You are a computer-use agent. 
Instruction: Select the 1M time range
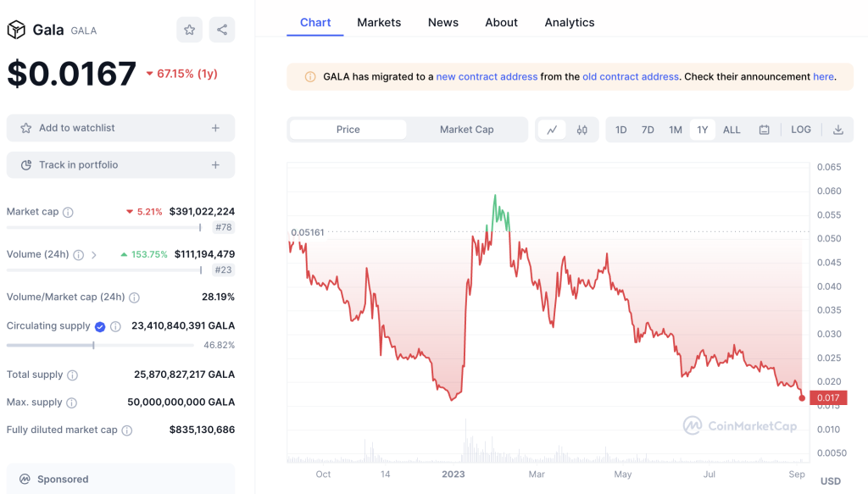(x=676, y=130)
